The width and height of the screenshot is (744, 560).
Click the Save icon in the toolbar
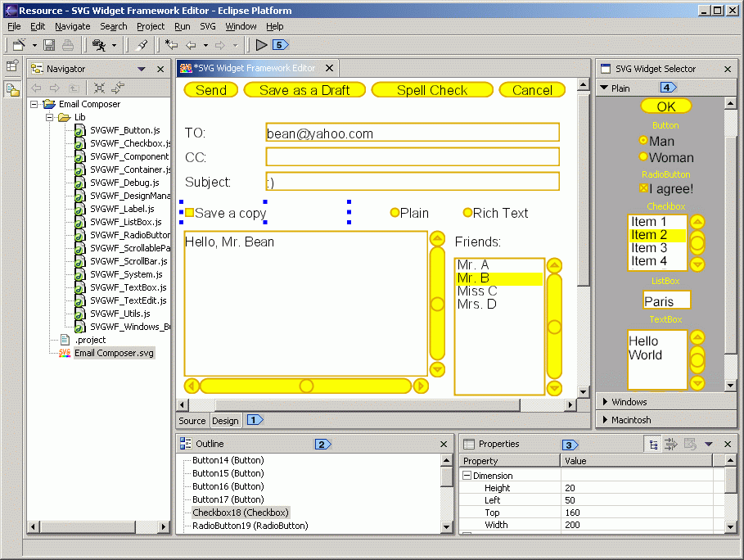click(x=49, y=44)
